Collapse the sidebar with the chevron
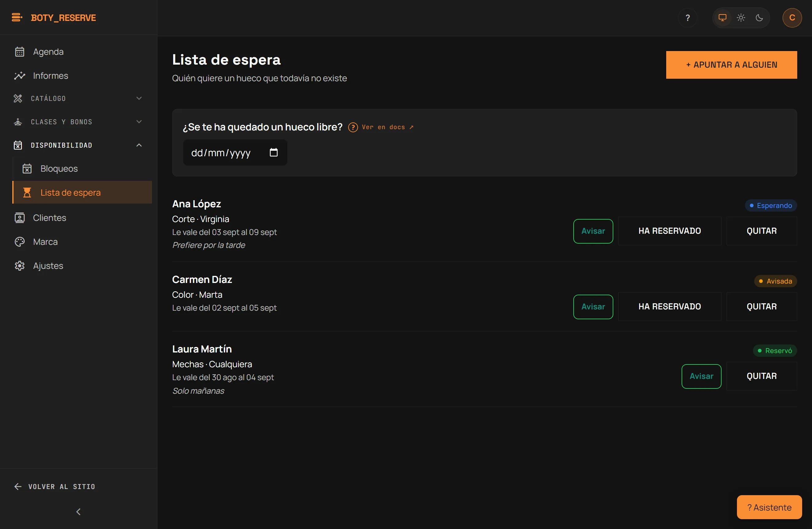 (78, 511)
